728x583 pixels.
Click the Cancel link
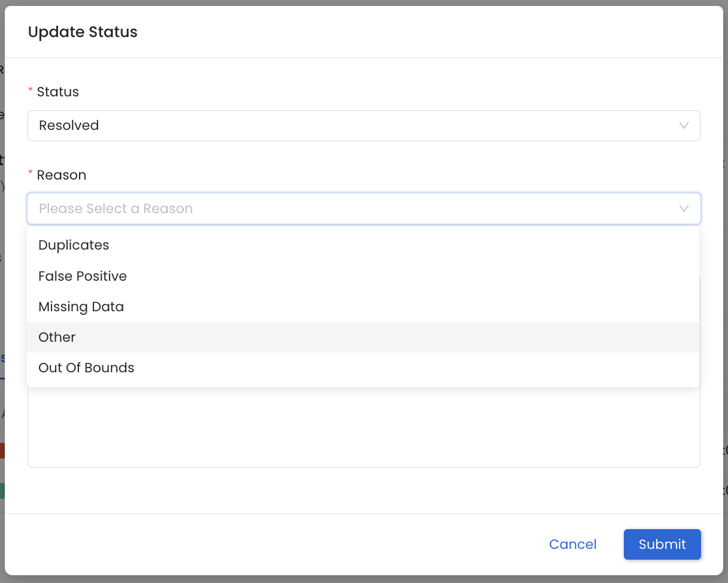tap(572, 544)
